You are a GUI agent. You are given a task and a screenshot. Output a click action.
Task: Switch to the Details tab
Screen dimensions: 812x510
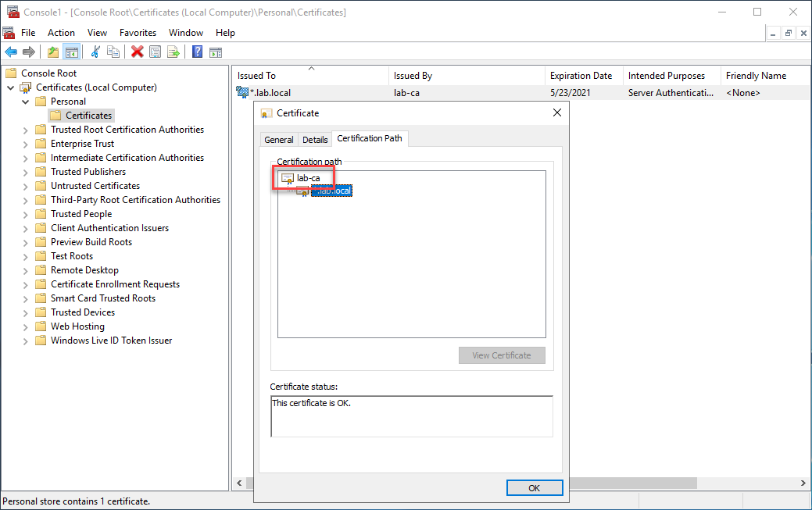pyautogui.click(x=315, y=140)
